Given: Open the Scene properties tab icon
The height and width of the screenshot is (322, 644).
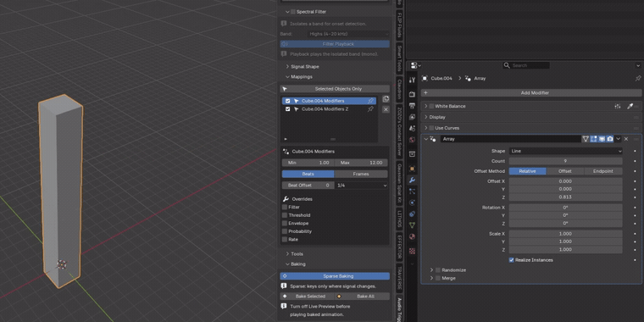Looking at the screenshot, I should point(413,128).
